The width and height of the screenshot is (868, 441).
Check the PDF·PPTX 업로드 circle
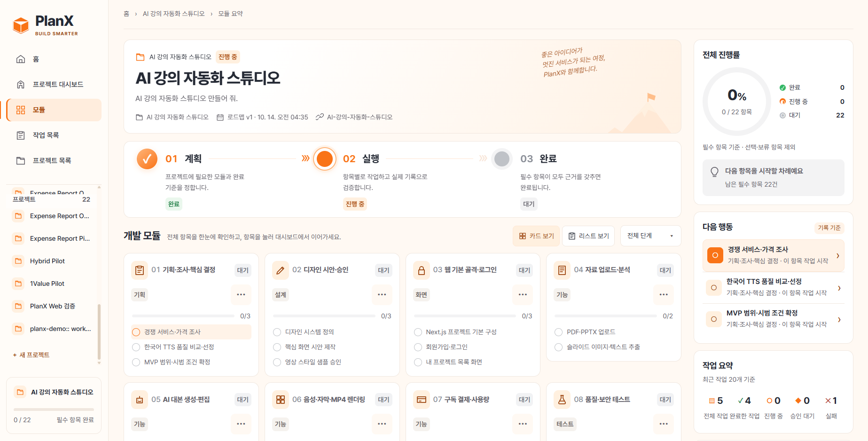click(559, 332)
